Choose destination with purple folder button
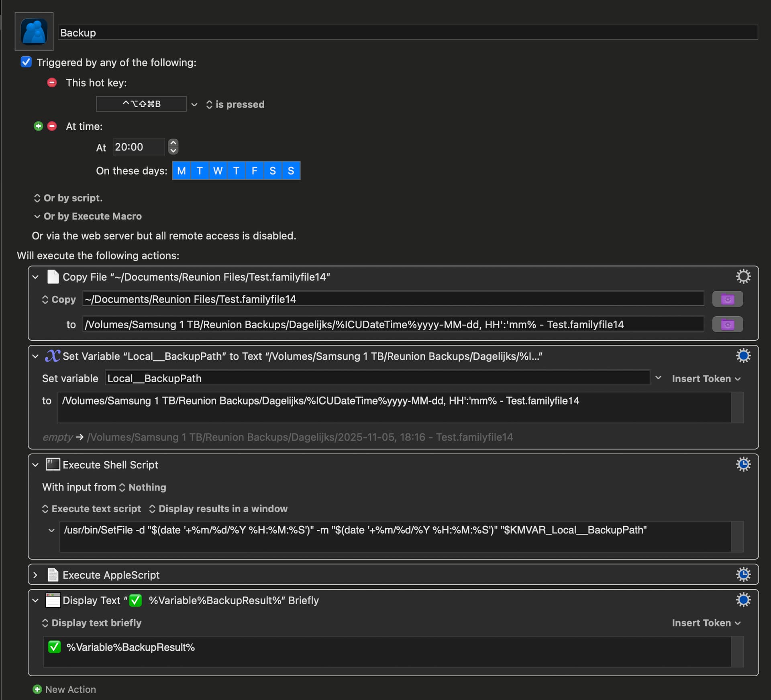771x700 pixels. (727, 324)
